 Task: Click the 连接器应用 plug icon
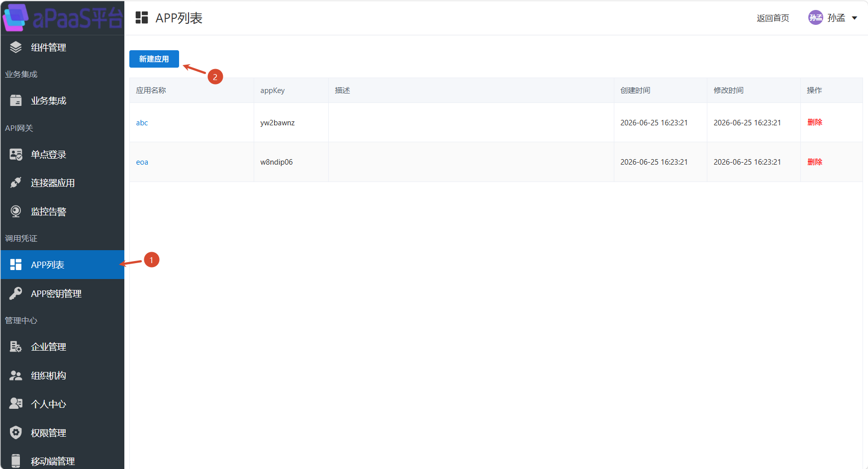tap(16, 183)
